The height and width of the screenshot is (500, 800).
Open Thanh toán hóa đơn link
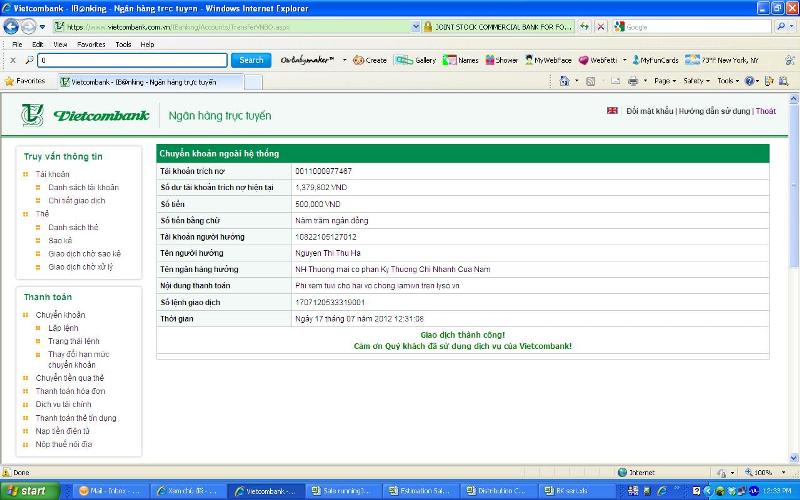(70, 391)
